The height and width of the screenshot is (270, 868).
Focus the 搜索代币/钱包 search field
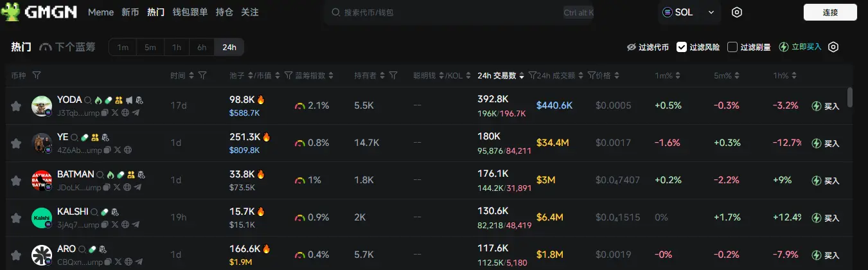pos(443,12)
